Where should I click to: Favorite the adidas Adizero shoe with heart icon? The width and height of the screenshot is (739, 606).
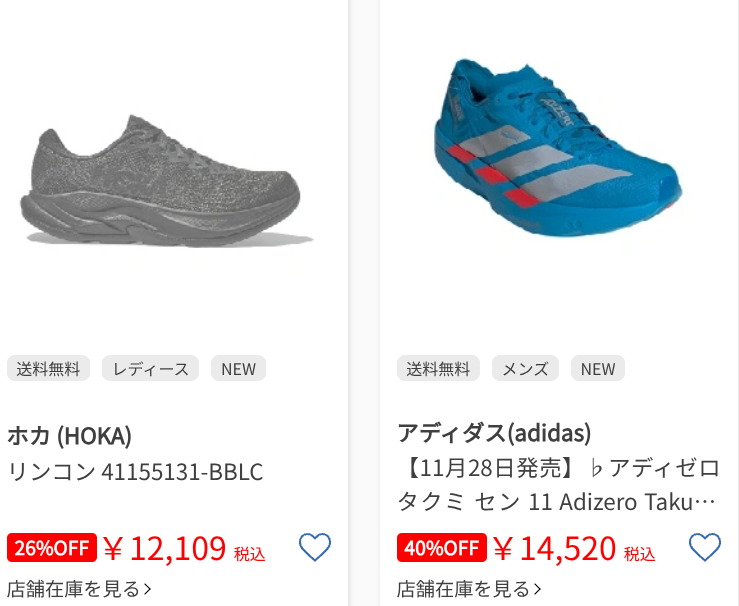click(x=705, y=547)
